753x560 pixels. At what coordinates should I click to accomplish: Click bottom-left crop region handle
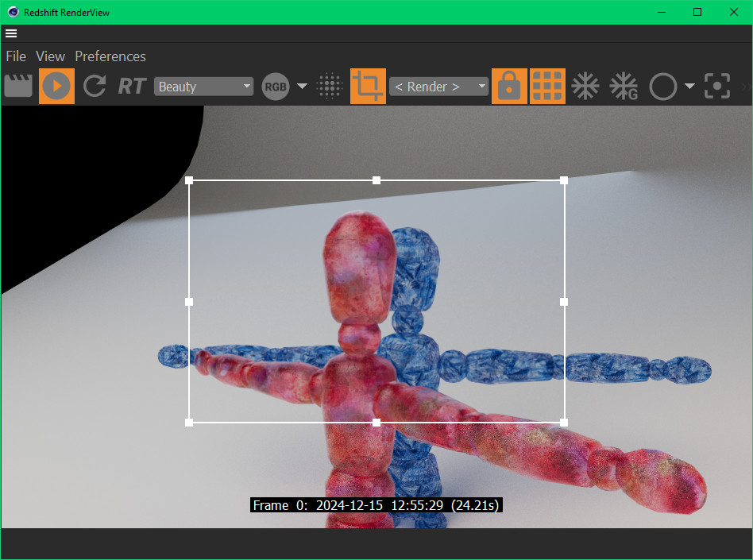click(189, 423)
